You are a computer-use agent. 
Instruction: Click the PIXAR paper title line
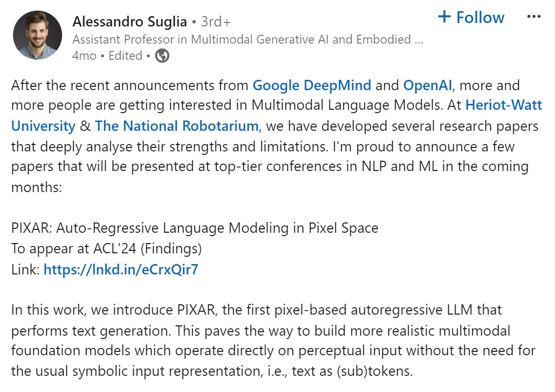[x=195, y=228]
